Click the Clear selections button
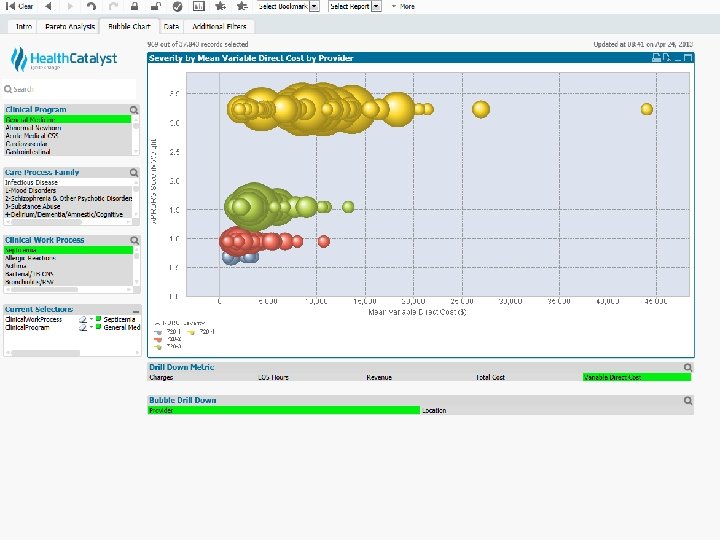The image size is (720, 540). tap(20, 6)
